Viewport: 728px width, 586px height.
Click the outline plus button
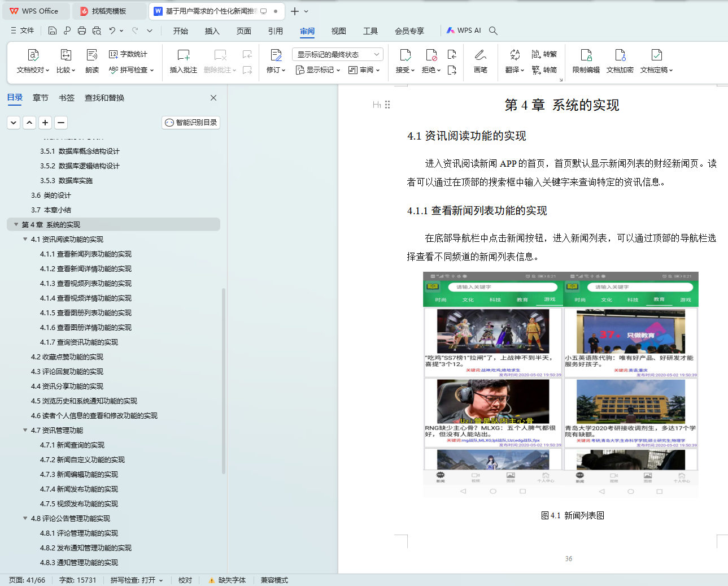[45, 123]
